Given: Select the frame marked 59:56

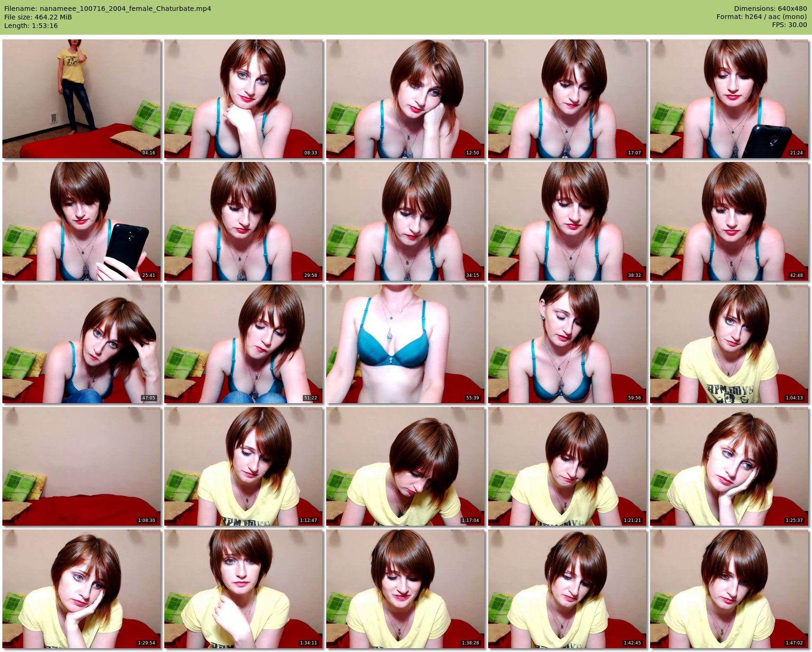Looking at the screenshot, I should pos(567,344).
